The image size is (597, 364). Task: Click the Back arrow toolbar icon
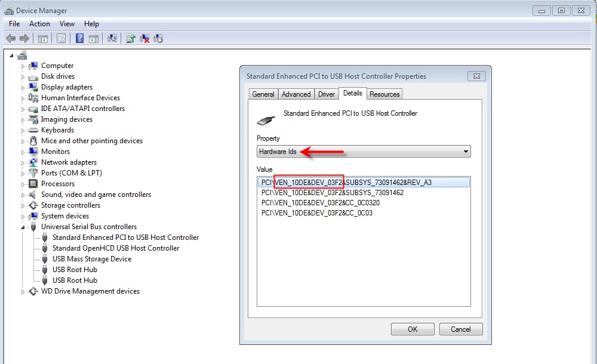(x=11, y=38)
